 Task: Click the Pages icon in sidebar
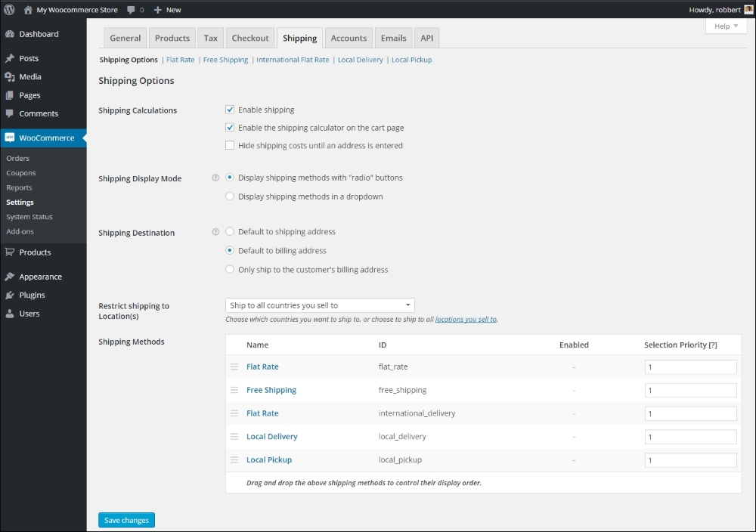click(x=10, y=95)
